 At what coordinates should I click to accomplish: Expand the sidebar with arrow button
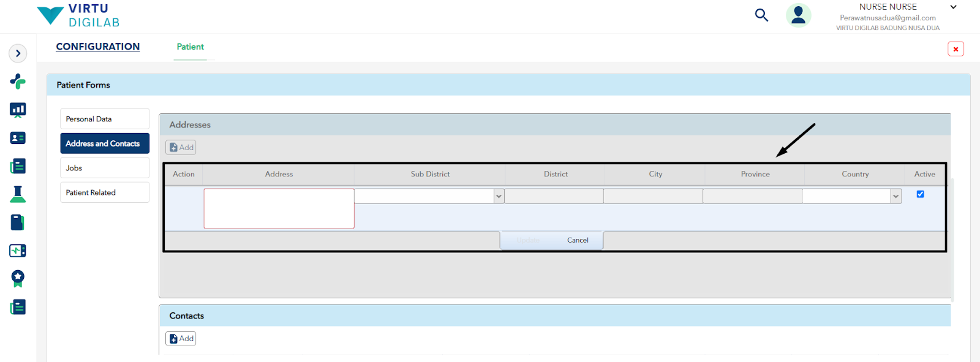(x=18, y=53)
